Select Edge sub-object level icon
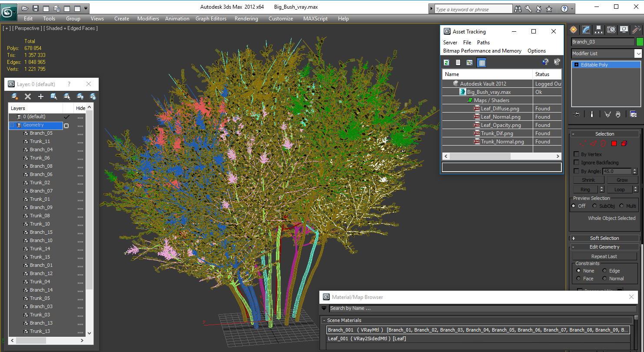The height and width of the screenshot is (352, 644). (594, 143)
